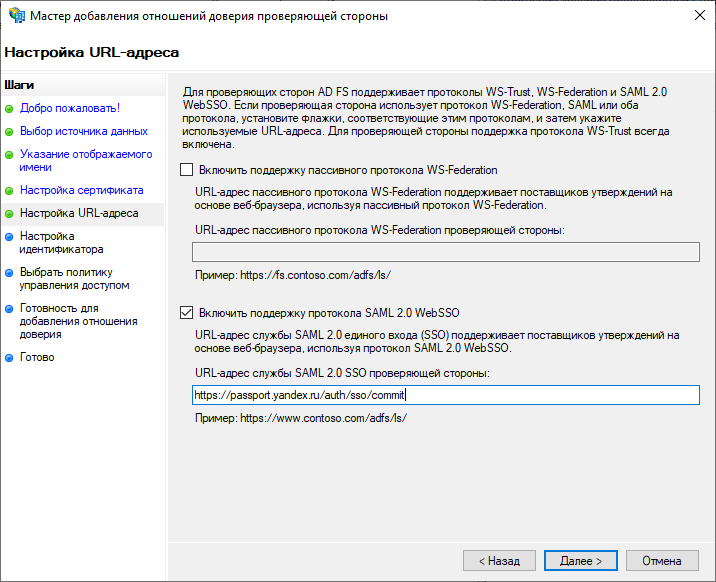Image resolution: width=716 pixels, height=582 pixels.
Task: Open the 'Добро пожаловать!' step link
Action: point(70,108)
